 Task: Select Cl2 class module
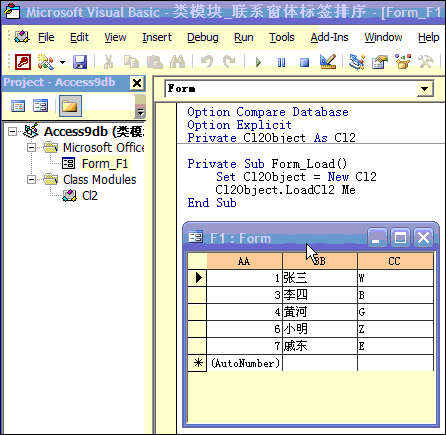click(89, 196)
